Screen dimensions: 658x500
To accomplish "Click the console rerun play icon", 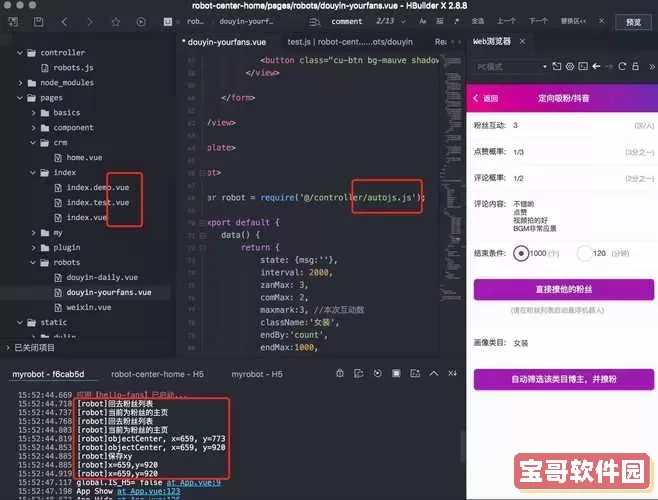I will coord(377,373).
